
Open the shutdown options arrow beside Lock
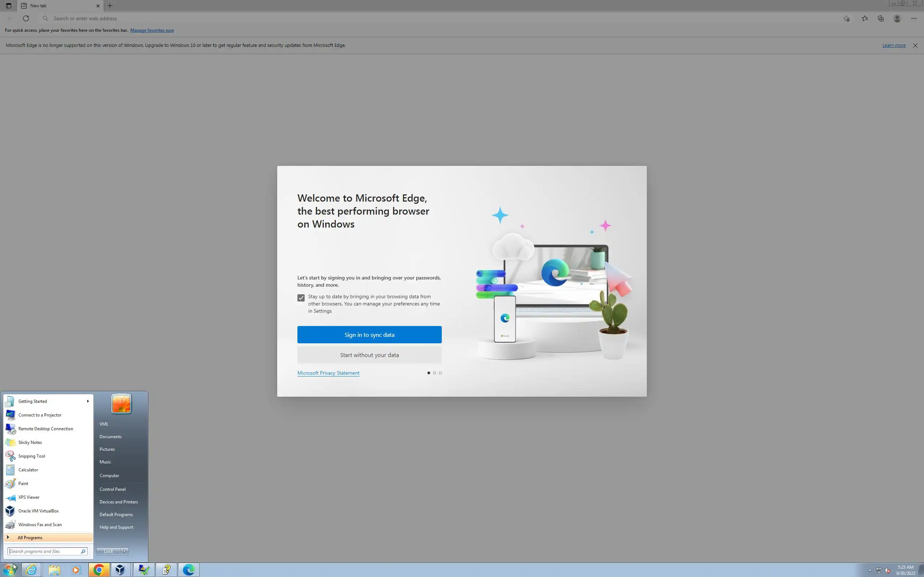pyautogui.click(x=125, y=551)
